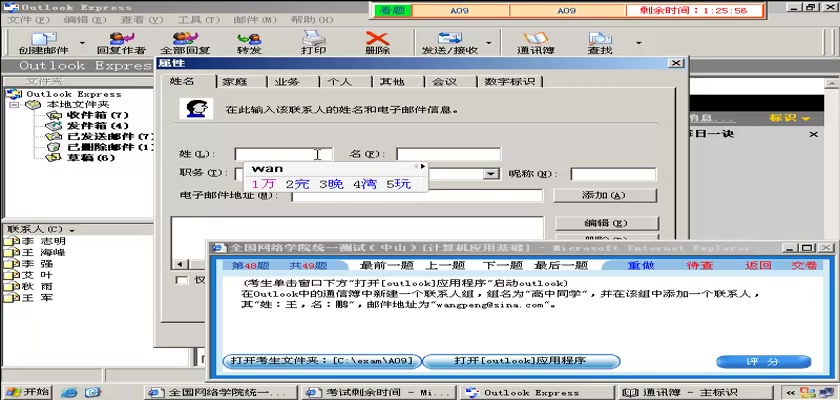The width and height of the screenshot is (840, 400).
Task: Select IME candidate 3晚
Action: pyautogui.click(x=331, y=184)
